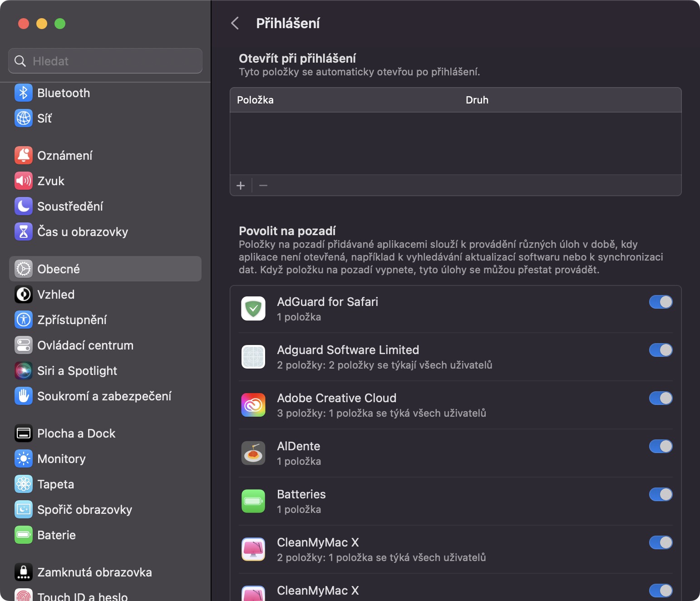Click the Oznámení bell icon

click(x=24, y=156)
